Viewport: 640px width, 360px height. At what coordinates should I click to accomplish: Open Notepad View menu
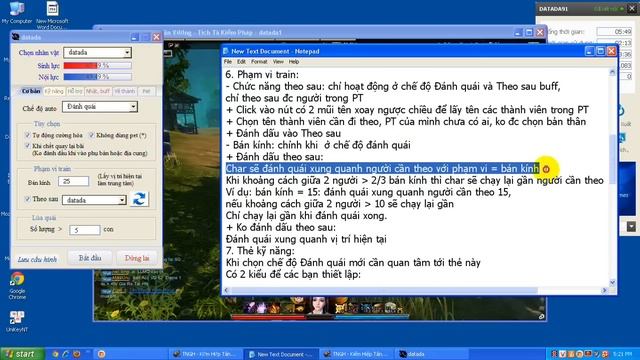pyautogui.click(x=278, y=62)
